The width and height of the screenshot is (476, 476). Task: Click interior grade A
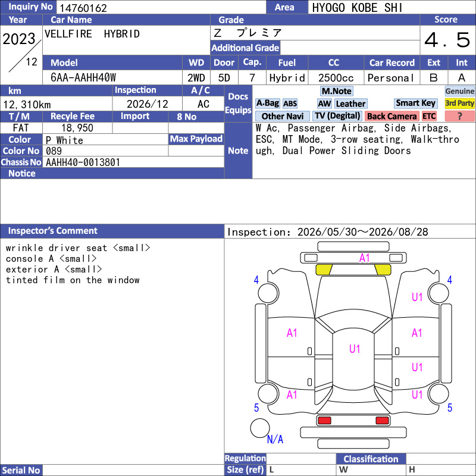(x=462, y=78)
